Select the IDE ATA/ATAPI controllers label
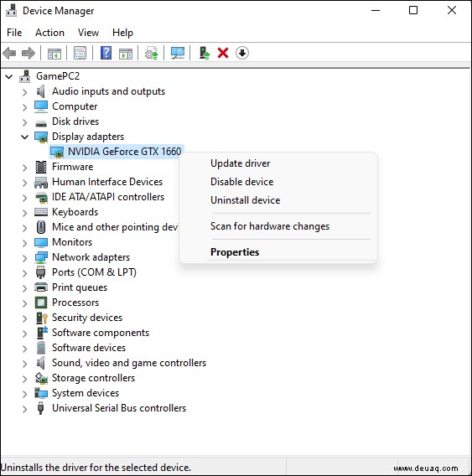 (108, 197)
